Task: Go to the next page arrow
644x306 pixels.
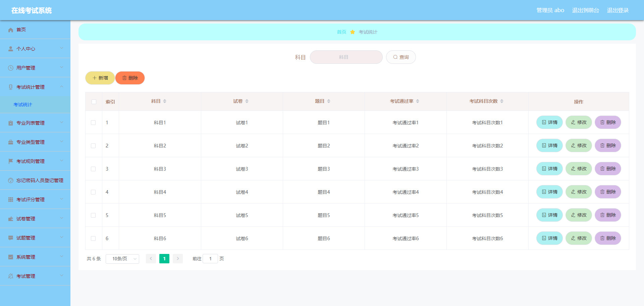Action: tap(178, 259)
